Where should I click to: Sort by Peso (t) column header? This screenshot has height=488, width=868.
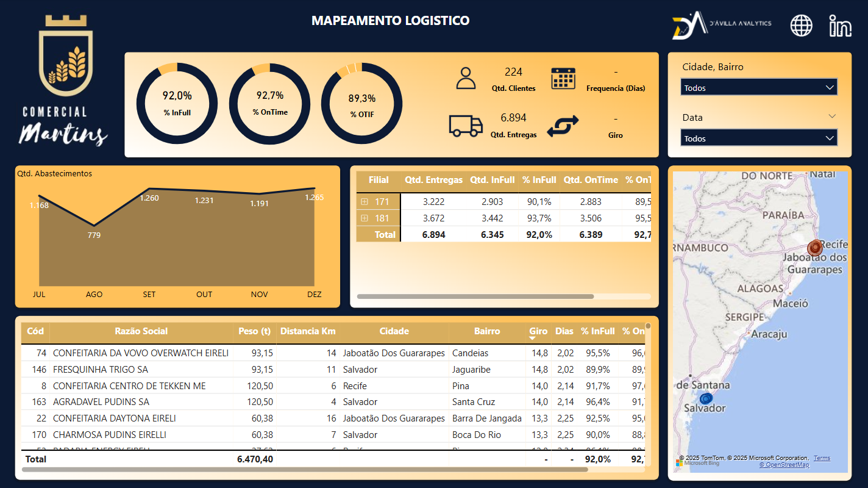[255, 331]
